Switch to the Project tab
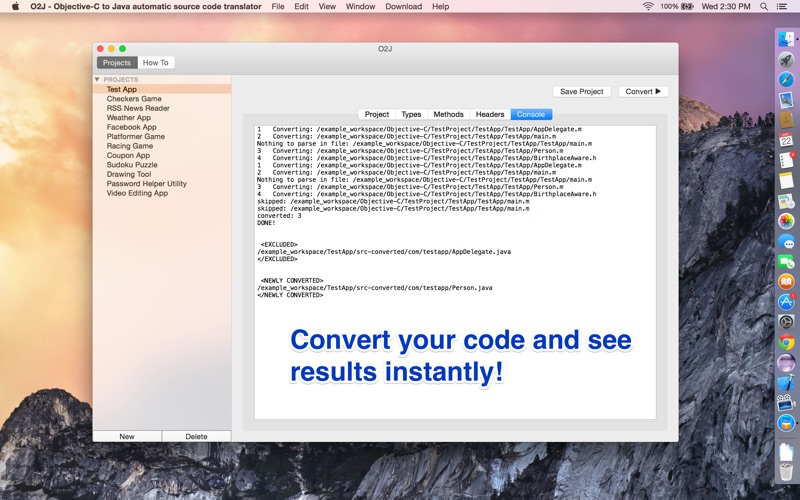This screenshot has width=800, height=500. (x=377, y=114)
